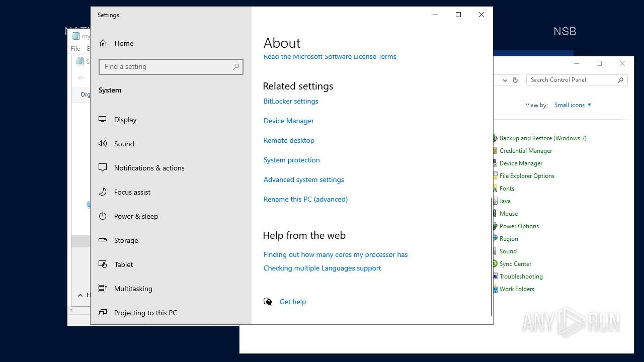The width and height of the screenshot is (644, 362).
Task: Open Tablet settings
Action: click(171, 264)
